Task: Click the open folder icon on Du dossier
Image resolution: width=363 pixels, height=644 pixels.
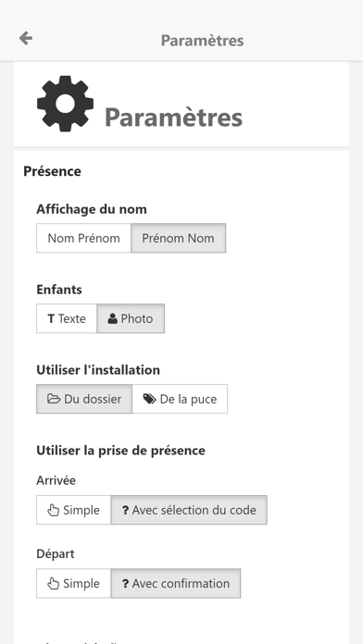Action: pyautogui.click(x=54, y=399)
